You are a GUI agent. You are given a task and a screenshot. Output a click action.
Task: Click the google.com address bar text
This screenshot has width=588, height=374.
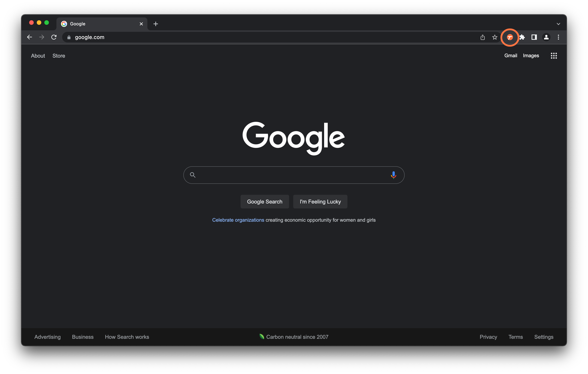tap(89, 37)
